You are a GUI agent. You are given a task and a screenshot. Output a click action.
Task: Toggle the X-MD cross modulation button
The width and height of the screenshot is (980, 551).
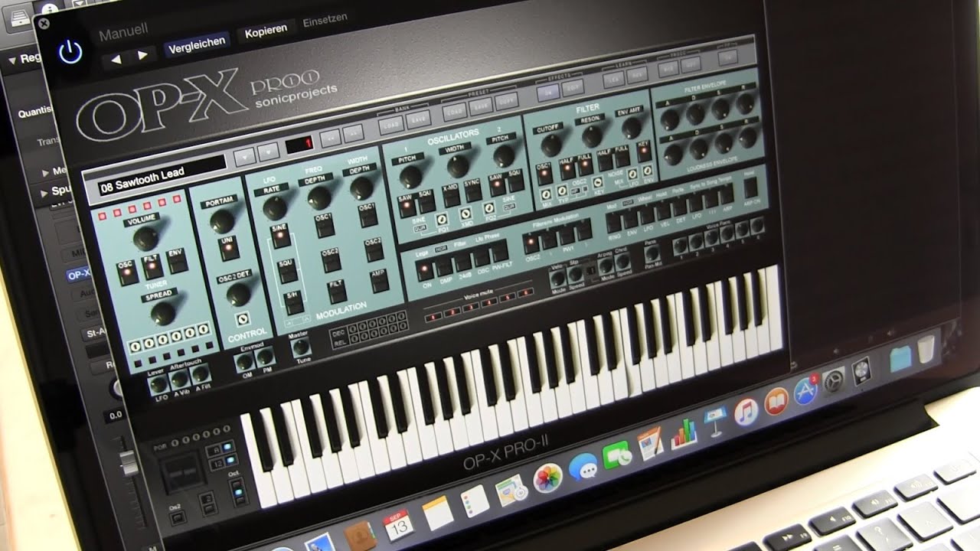(451, 195)
